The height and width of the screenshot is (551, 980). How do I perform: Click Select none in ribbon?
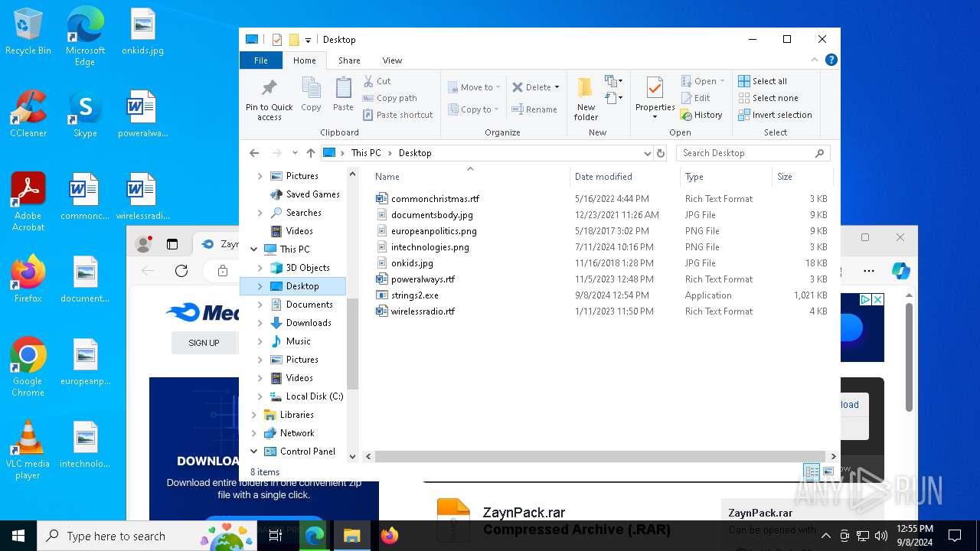click(x=768, y=98)
